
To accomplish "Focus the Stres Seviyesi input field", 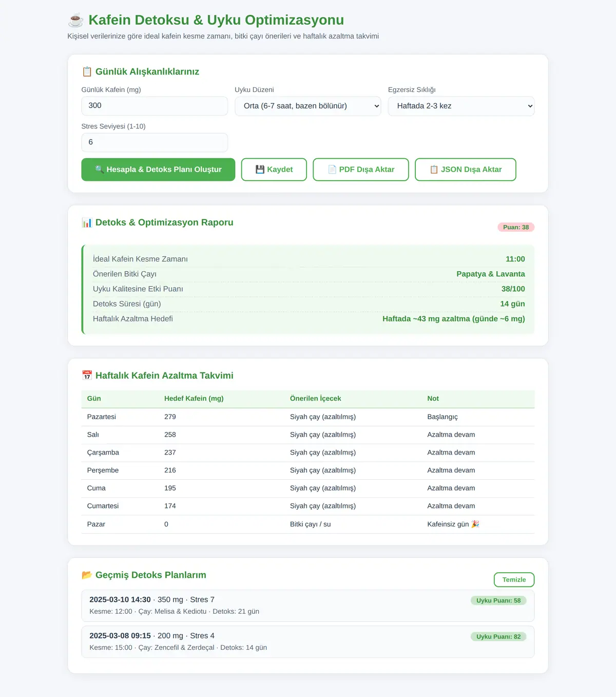I will [155, 142].
